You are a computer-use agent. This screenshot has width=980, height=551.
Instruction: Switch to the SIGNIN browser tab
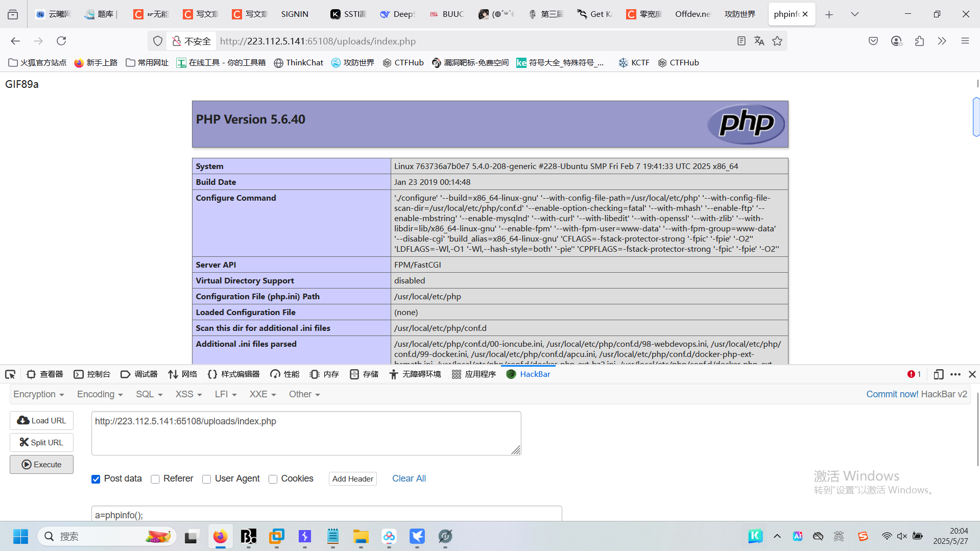(295, 14)
